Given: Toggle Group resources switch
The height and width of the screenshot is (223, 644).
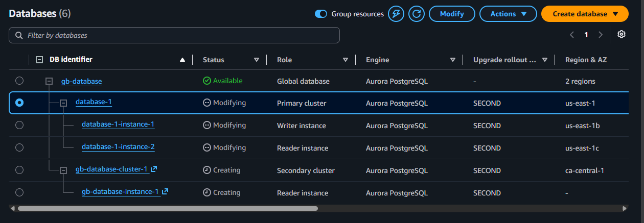Looking at the screenshot, I should 321,14.
